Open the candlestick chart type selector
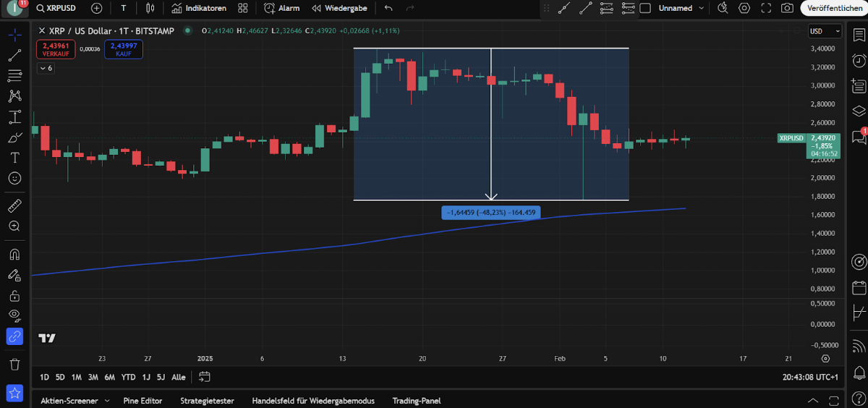Screen dimensions: 868x408 [x=150, y=8]
